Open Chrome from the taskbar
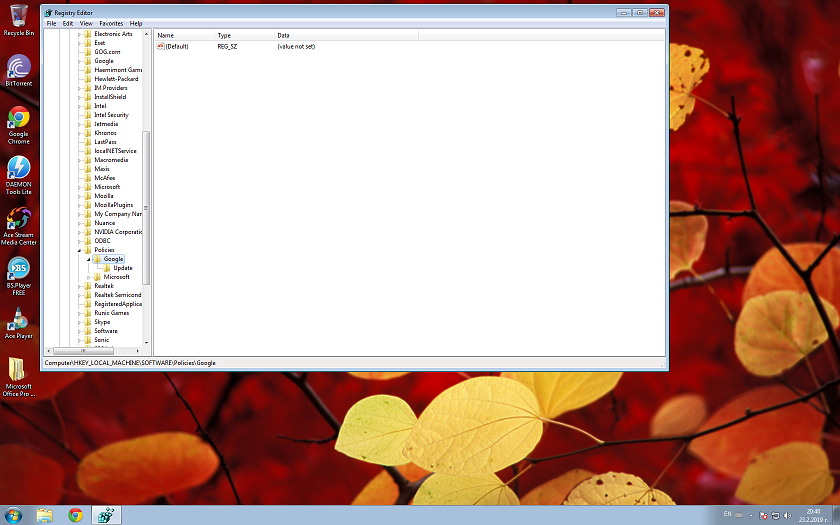The width and height of the screenshot is (840, 525). (75, 515)
